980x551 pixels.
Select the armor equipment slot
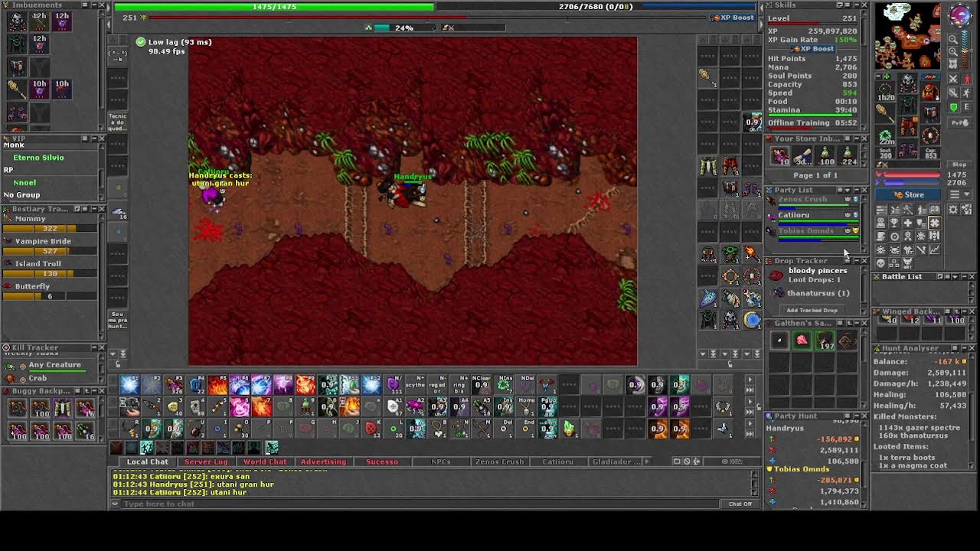(x=908, y=104)
